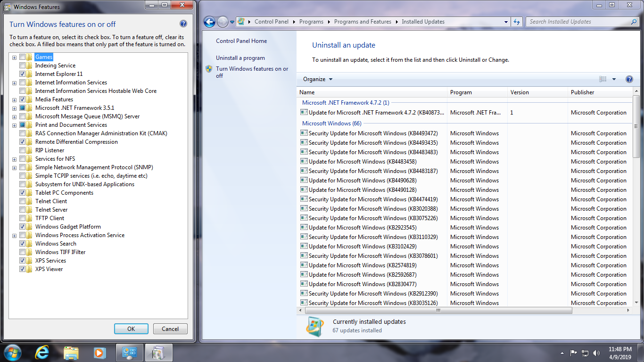Image resolution: width=644 pixels, height=362 pixels.
Task: Click Cancel in Windows Features dialog
Action: [x=170, y=329]
